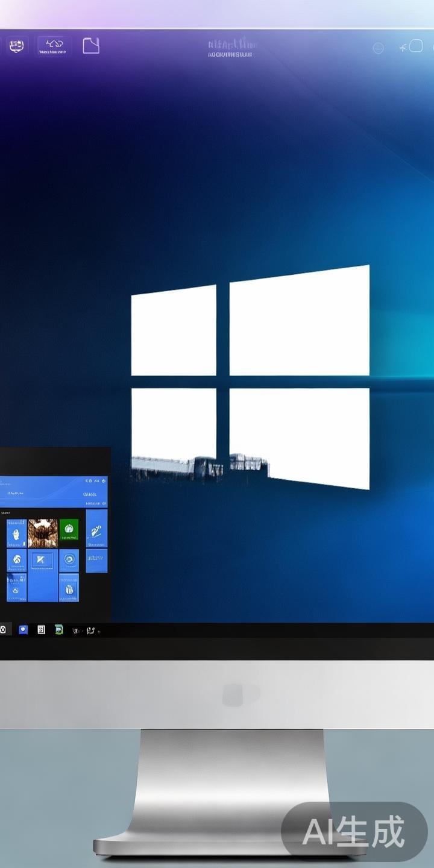
Task: Open the white document icon on the taskbar
Action: coord(41,630)
